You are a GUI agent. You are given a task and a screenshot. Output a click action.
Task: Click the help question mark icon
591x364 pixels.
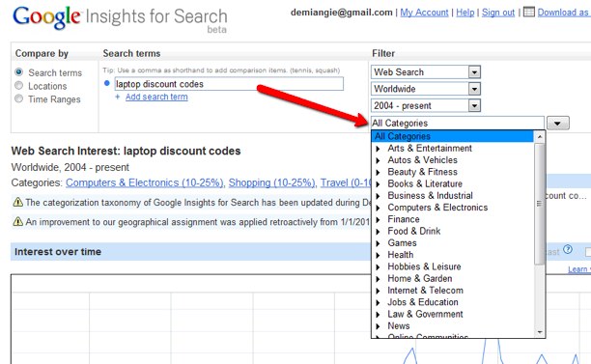(568, 249)
